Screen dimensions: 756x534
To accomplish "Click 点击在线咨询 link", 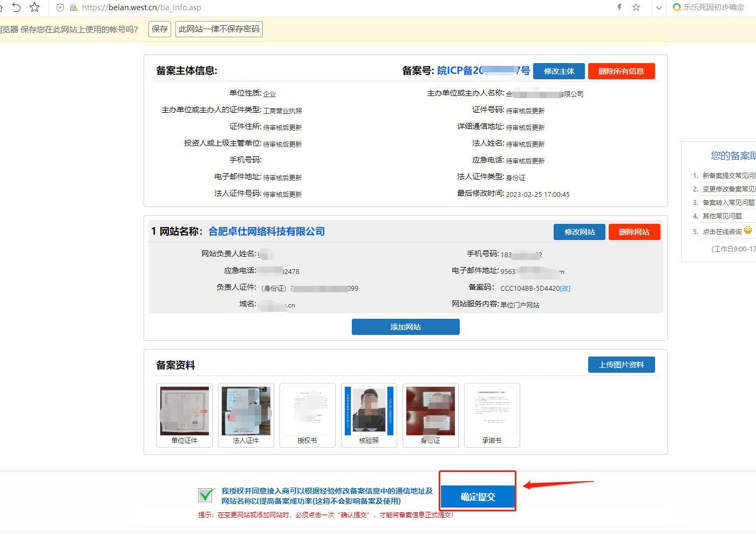I will click(x=722, y=232).
